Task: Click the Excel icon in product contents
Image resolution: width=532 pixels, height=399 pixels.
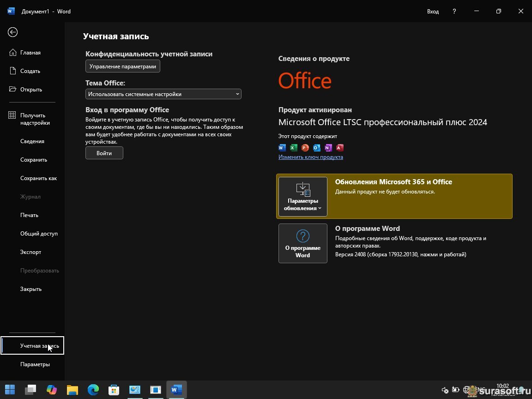Action: tap(294, 148)
